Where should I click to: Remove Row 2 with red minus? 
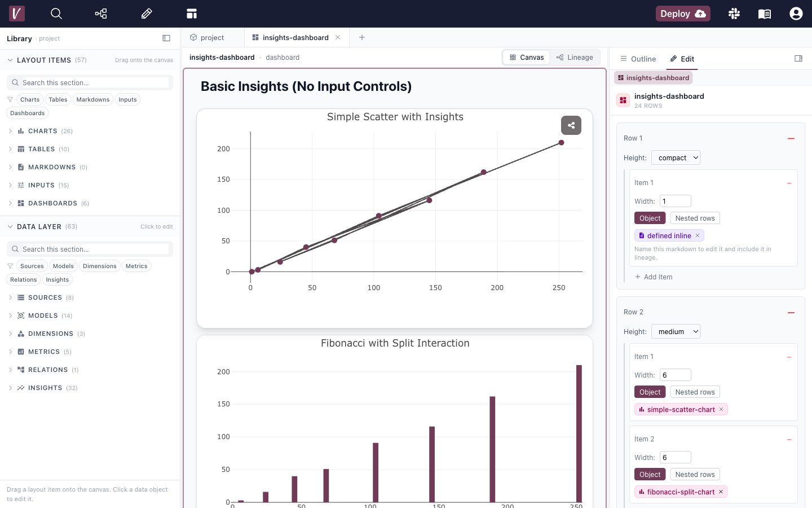pyautogui.click(x=791, y=312)
